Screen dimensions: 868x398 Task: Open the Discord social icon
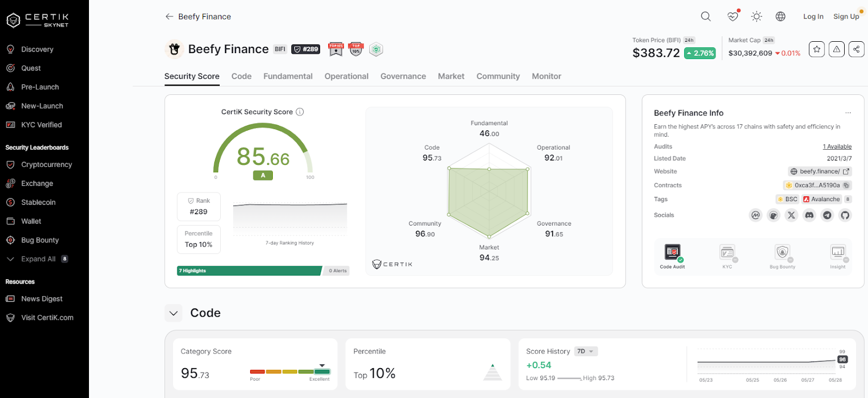click(x=809, y=215)
